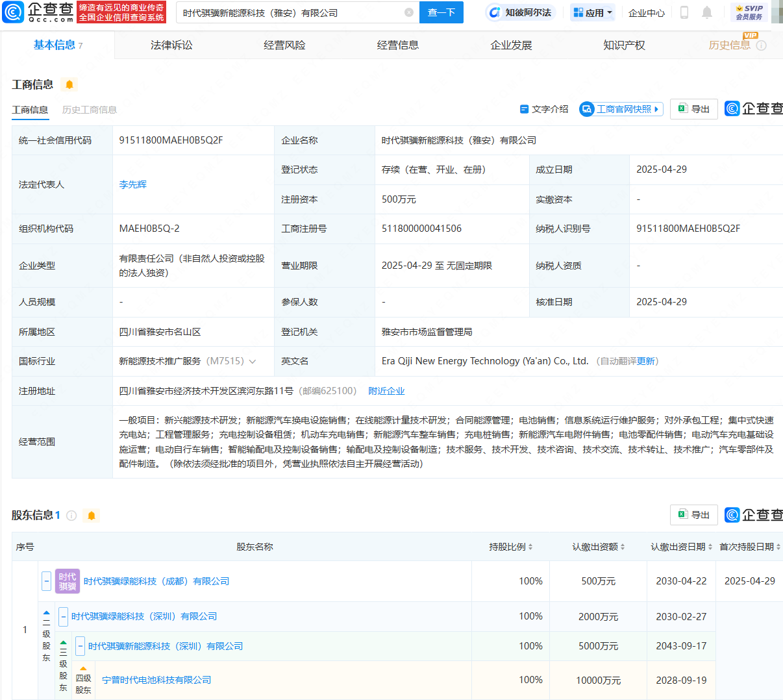The image size is (783, 700).
Task: Expand the 国标行业 M7515 dropdown chevron
Action: 253,362
